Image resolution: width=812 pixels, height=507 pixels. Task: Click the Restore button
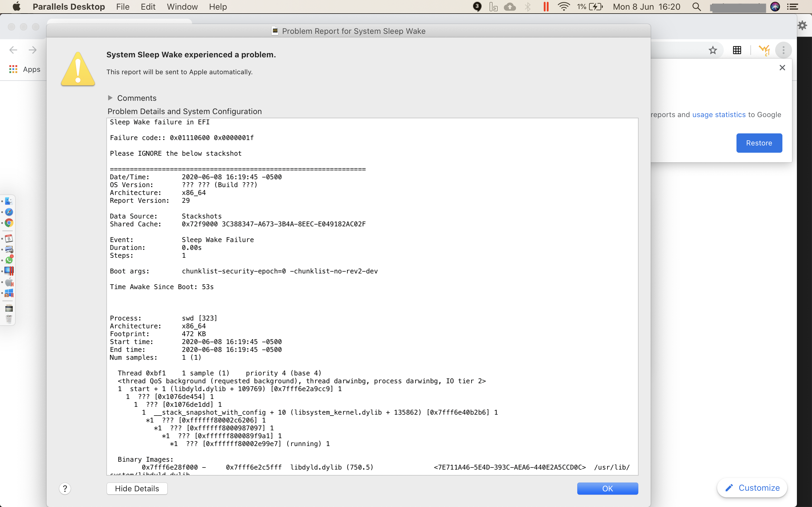pyautogui.click(x=759, y=143)
